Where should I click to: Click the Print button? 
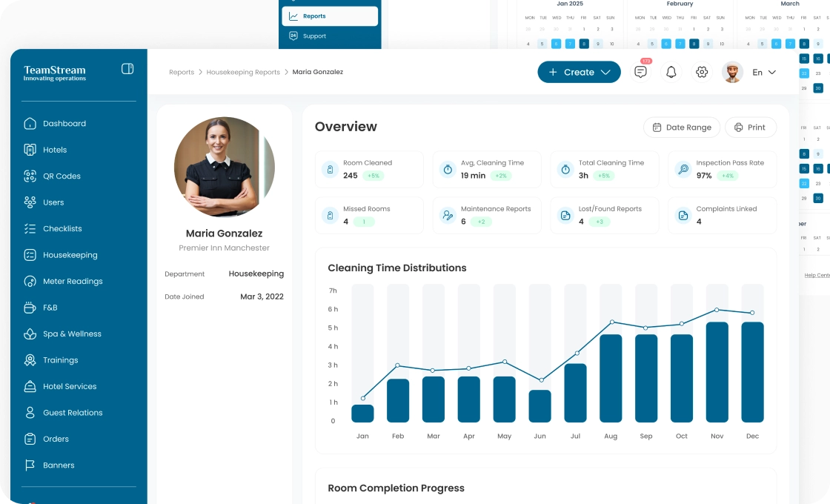750,127
